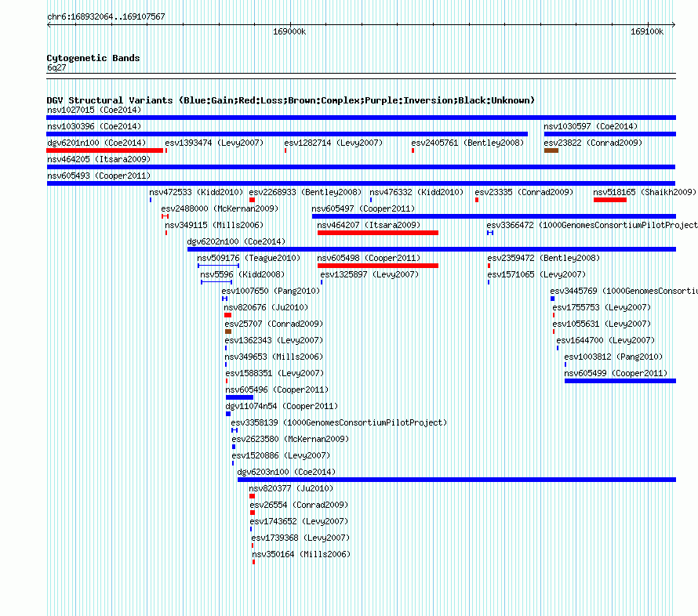Open esv25707 (Conrad2009) label
The image size is (698, 616).
point(274,324)
